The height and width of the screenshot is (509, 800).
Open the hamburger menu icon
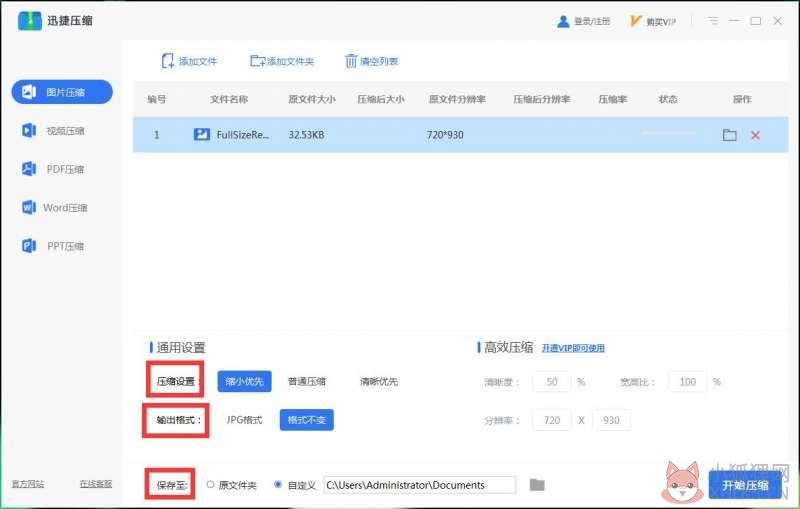coord(713,21)
